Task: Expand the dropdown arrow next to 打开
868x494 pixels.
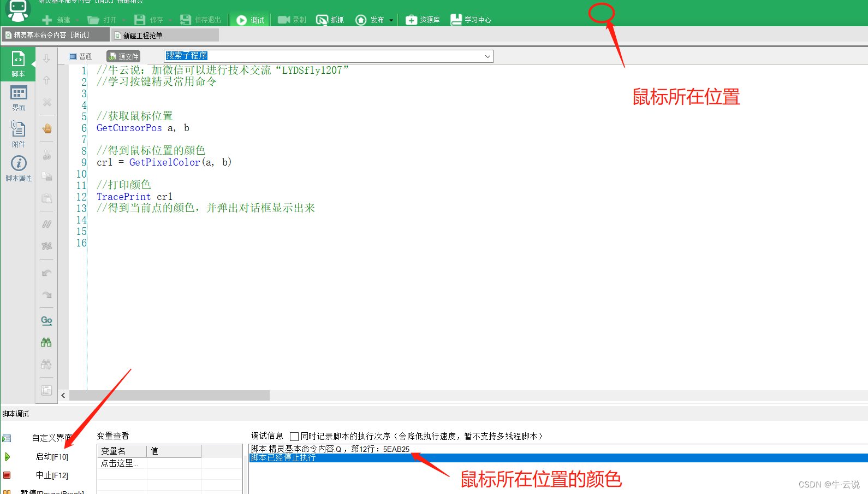Action: (123, 20)
